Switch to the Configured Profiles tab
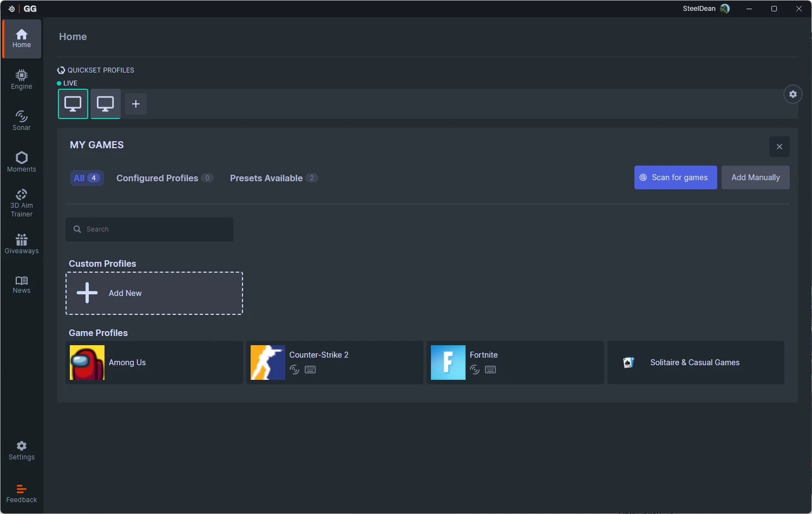812x514 pixels. [165, 178]
